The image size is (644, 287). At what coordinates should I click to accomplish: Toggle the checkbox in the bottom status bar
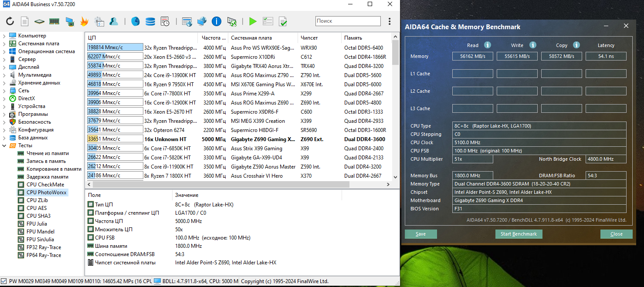click(4, 281)
